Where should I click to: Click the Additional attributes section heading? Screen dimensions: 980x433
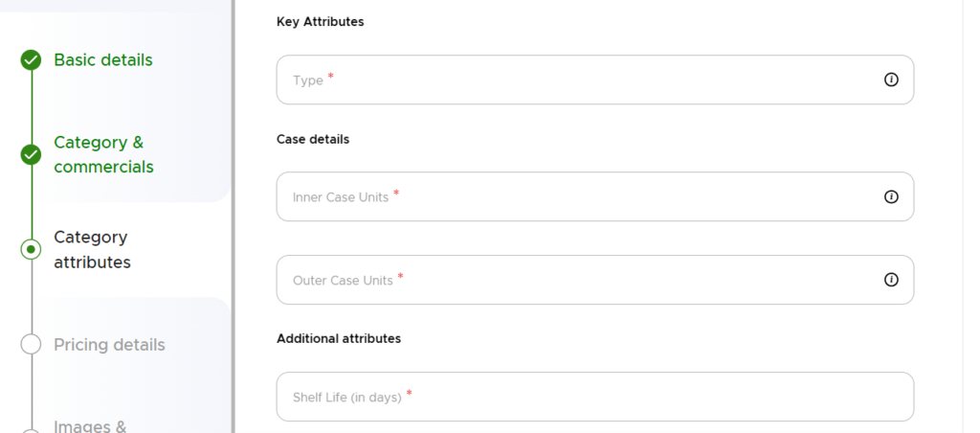pyautogui.click(x=339, y=338)
